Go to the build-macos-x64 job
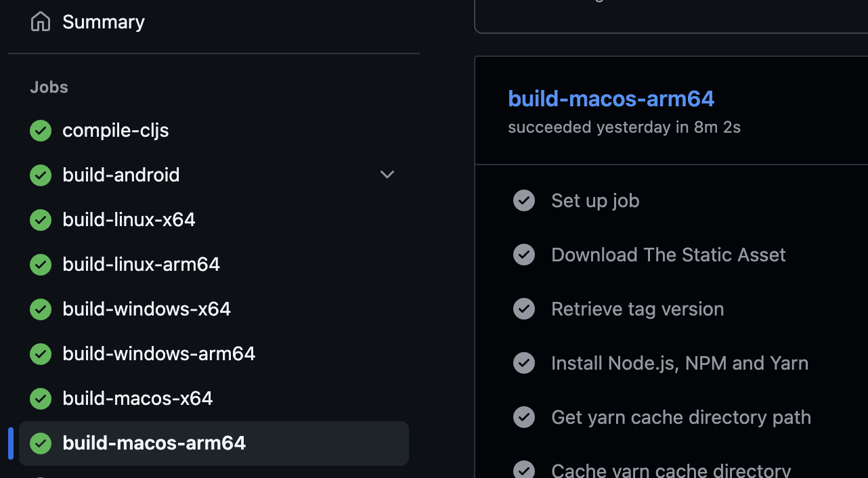 coord(137,398)
